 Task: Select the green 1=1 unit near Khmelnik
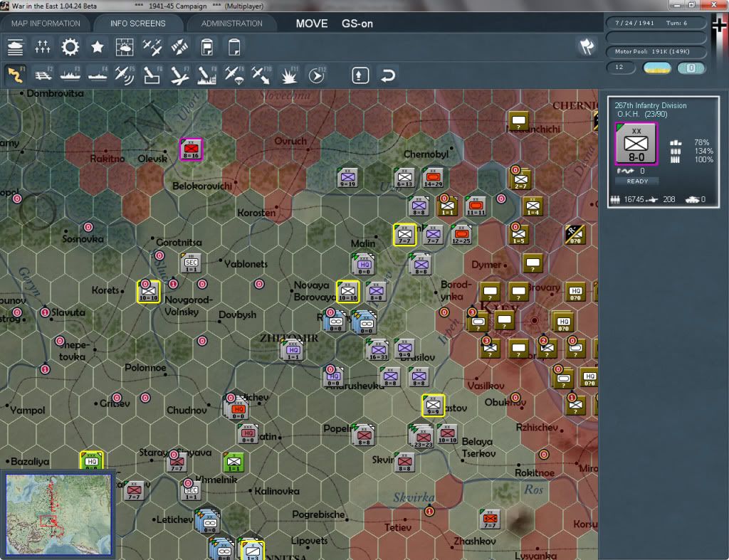234,462
